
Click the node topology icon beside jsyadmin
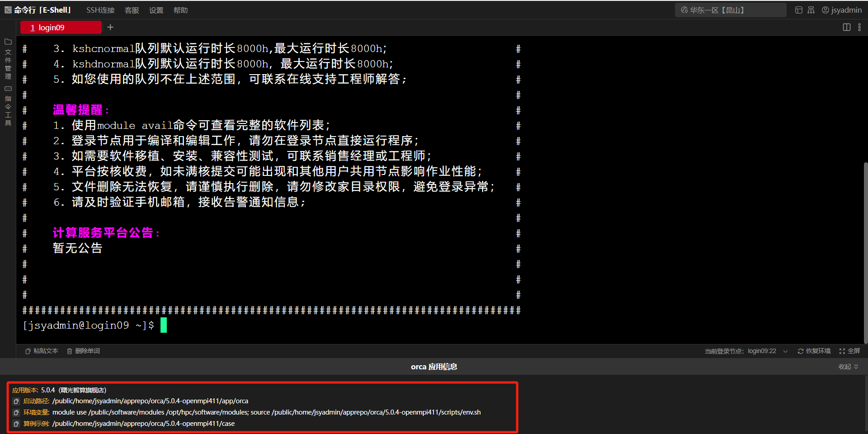tap(811, 10)
